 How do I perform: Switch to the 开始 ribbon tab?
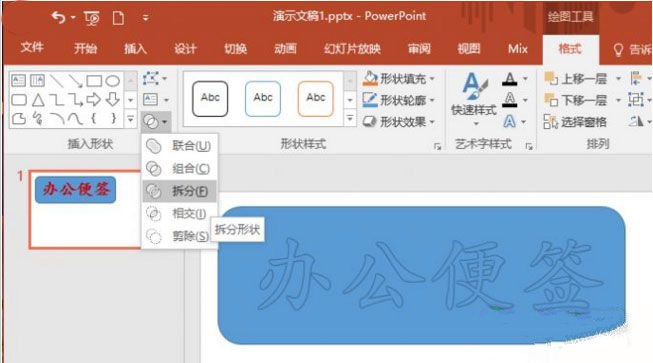[x=85, y=48]
